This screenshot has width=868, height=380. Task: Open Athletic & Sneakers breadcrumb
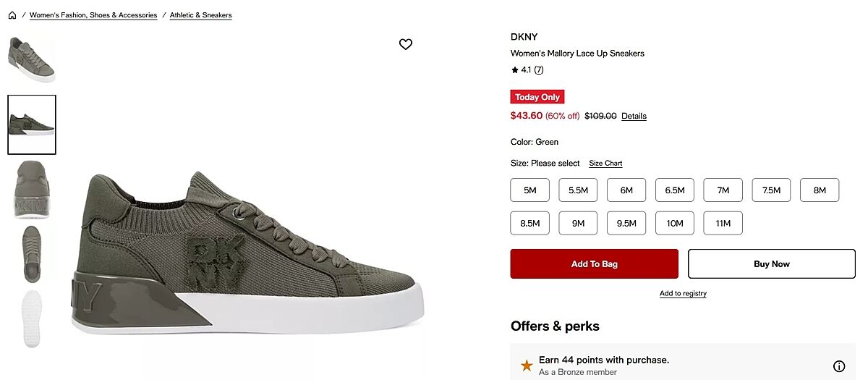200,15
